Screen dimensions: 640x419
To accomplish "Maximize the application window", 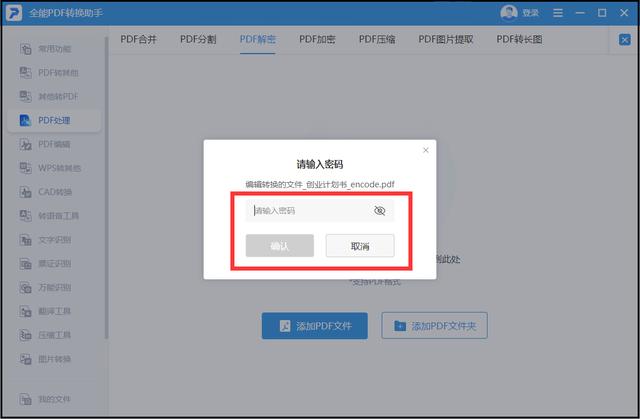I will 602,13.
